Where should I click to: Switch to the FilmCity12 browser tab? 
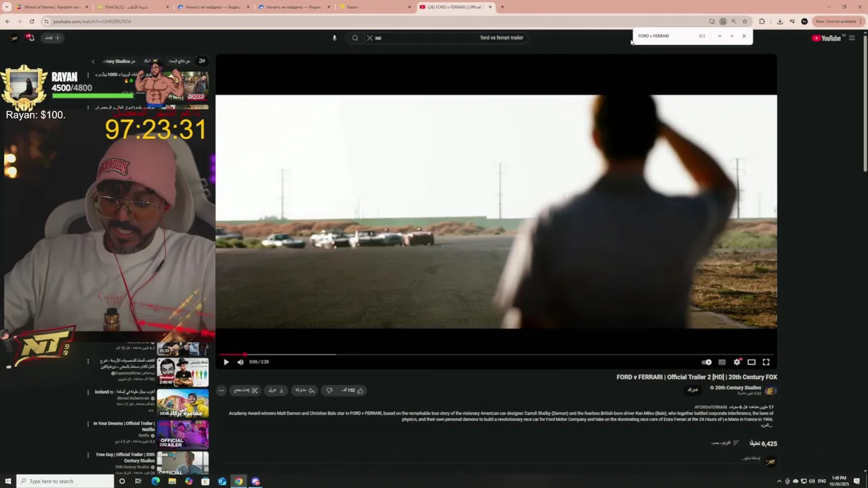click(x=132, y=7)
